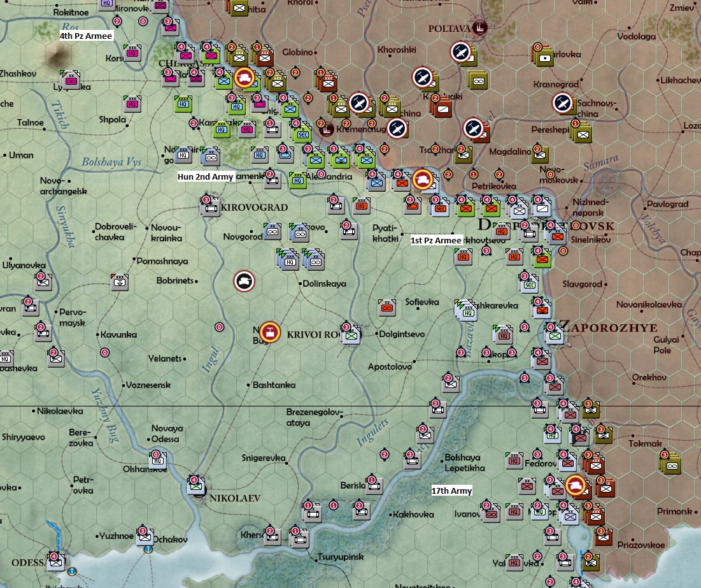Screen dimensions: 701x588
Task: Select the XXX counter west of Bobrinets
Action: click(119, 282)
